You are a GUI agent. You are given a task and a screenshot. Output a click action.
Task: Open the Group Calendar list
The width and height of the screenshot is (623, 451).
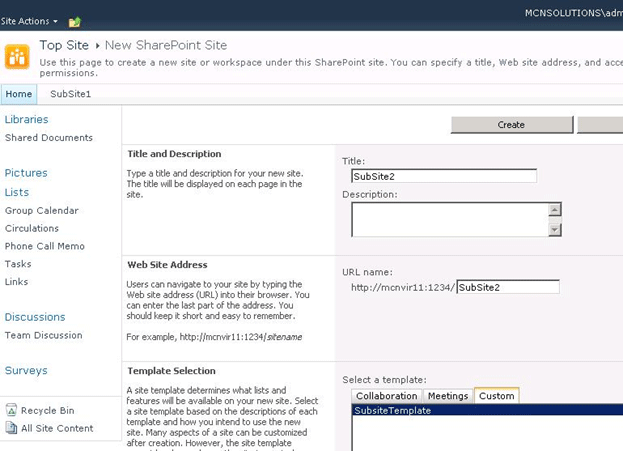tap(42, 211)
